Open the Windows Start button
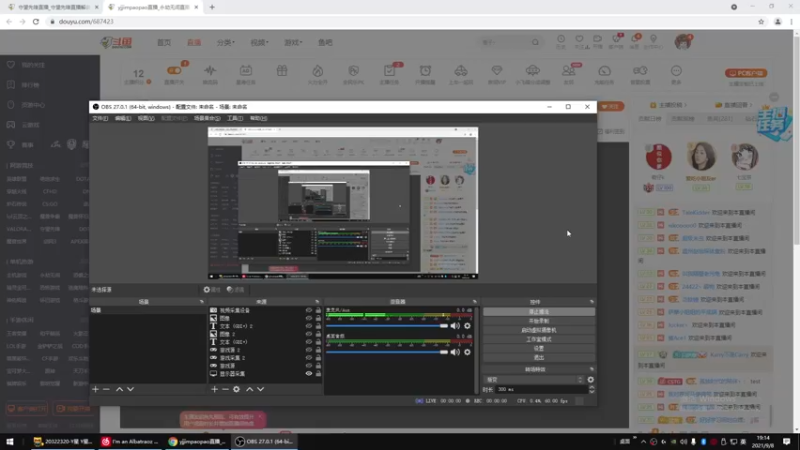 (10, 441)
